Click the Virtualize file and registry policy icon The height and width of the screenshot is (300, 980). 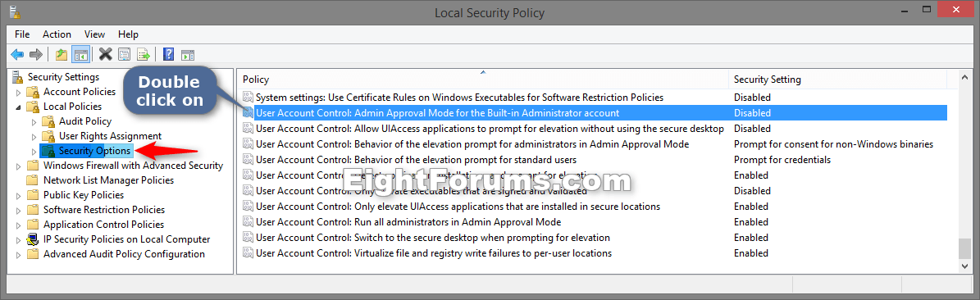point(248,254)
